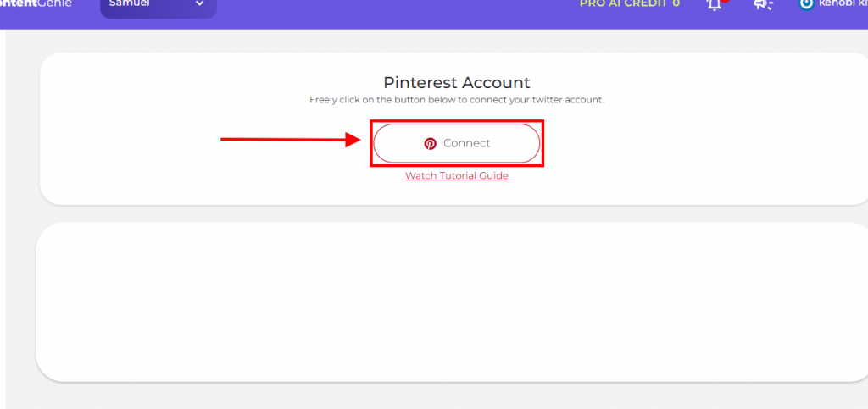Click the Pinterest logo inside the Connect button

click(x=430, y=144)
